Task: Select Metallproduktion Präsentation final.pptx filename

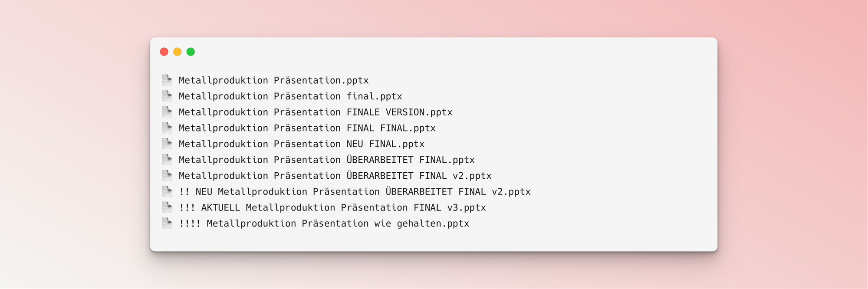Action: point(290,96)
